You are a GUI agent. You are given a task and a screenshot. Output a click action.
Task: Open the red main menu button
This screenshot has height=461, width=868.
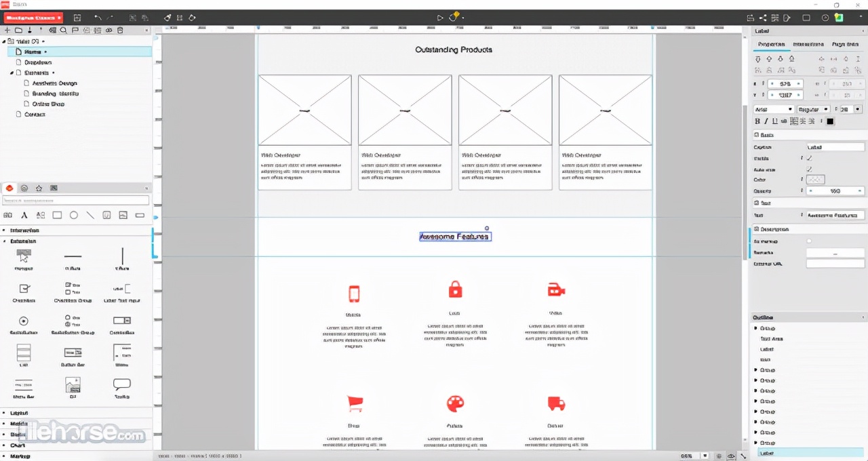point(34,18)
